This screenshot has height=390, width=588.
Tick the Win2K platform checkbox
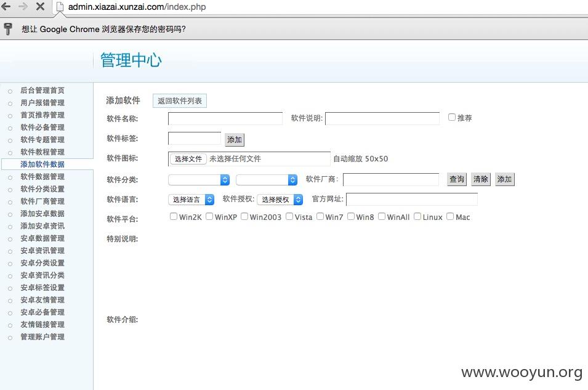point(173,216)
